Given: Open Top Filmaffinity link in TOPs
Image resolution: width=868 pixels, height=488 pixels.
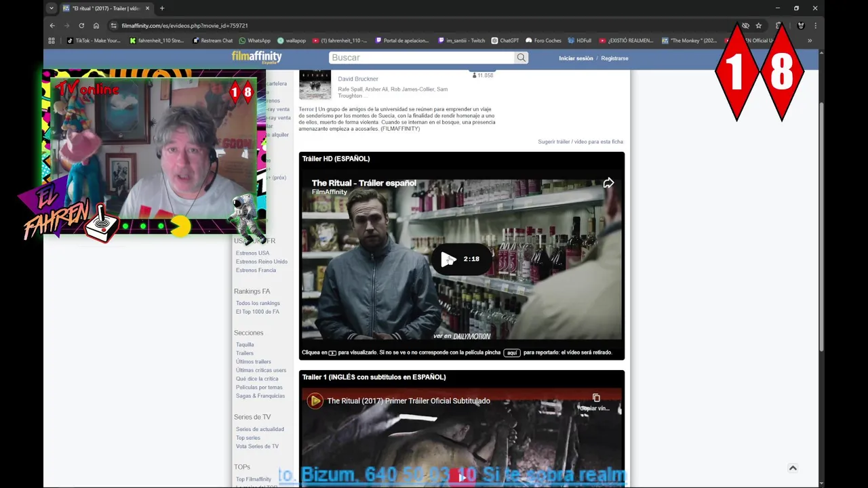Looking at the screenshot, I should pyautogui.click(x=254, y=479).
